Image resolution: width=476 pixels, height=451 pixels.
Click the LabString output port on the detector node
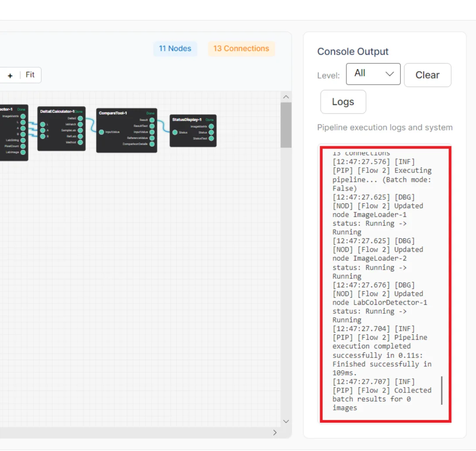23,140
